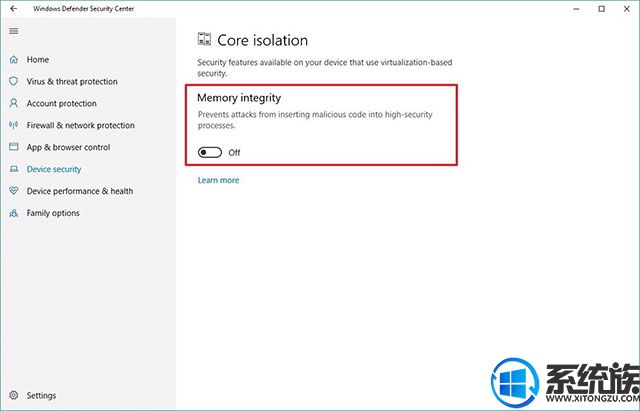The width and height of the screenshot is (640, 411).
Task: Open Device performance & health page
Action: click(x=80, y=191)
